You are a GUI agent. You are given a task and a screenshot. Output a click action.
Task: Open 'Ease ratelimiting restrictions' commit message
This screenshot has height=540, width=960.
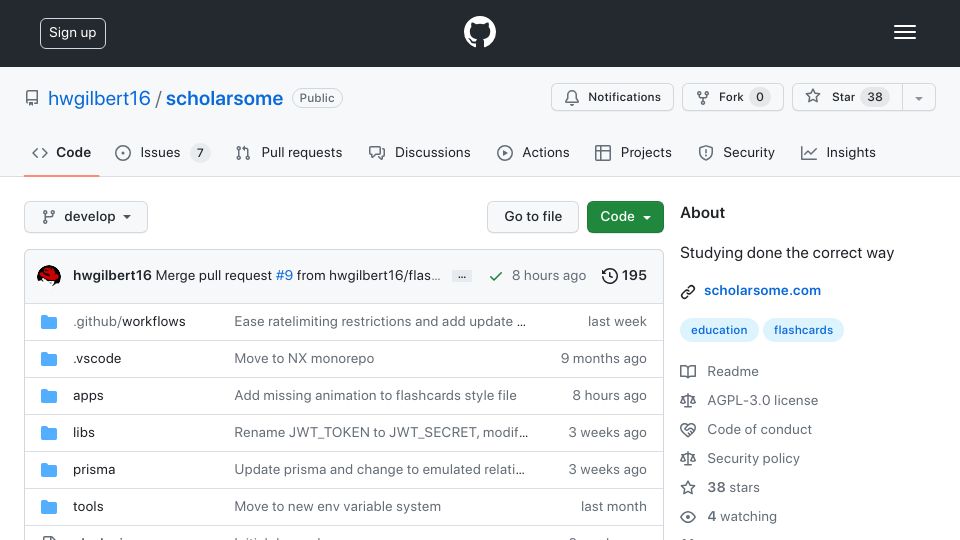pyautogui.click(x=380, y=321)
